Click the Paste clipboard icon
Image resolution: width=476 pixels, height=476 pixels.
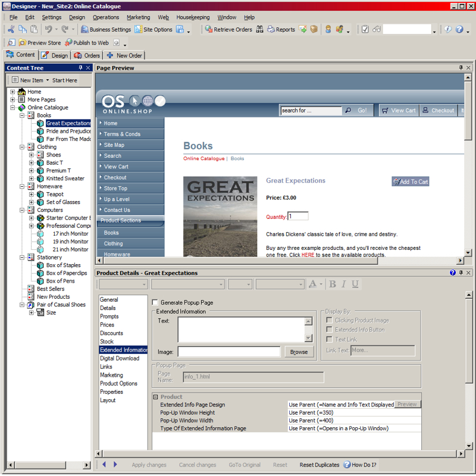click(x=34, y=29)
